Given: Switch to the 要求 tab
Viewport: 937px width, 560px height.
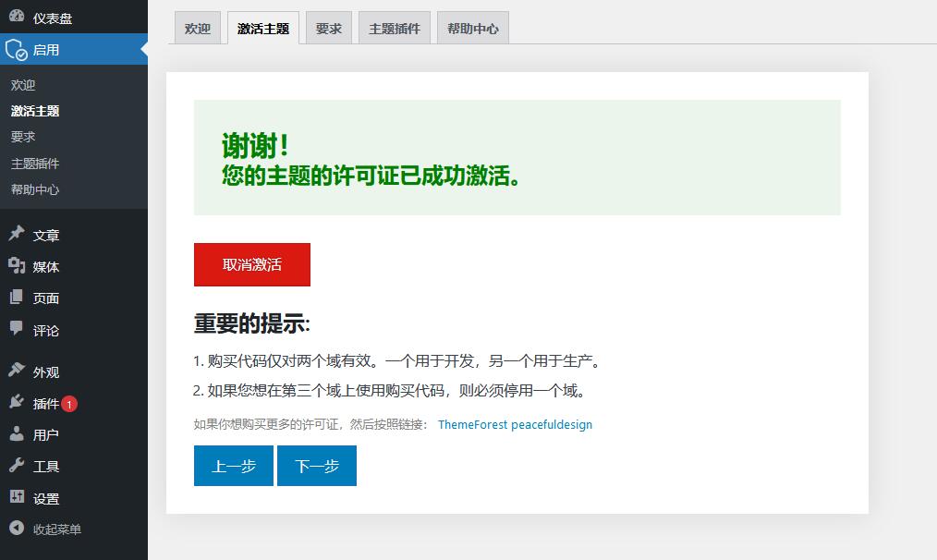Looking at the screenshot, I should [x=328, y=28].
